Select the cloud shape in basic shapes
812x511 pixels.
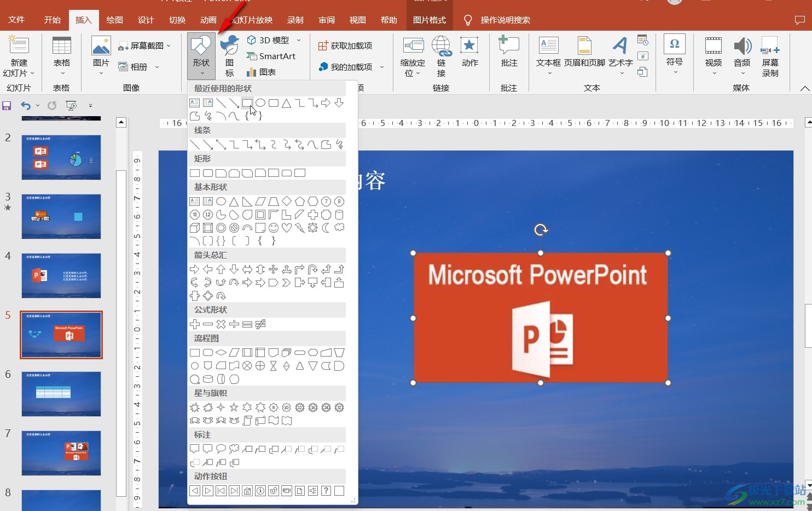click(339, 228)
